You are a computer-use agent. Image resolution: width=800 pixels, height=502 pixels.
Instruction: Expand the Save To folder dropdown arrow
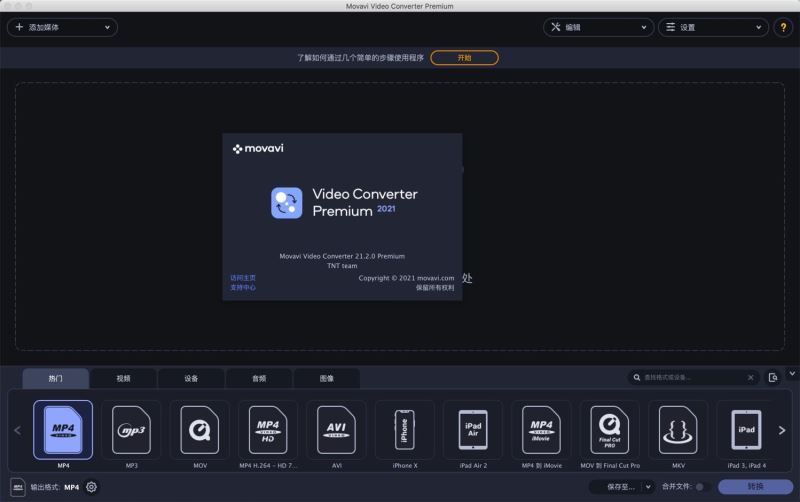click(x=648, y=487)
